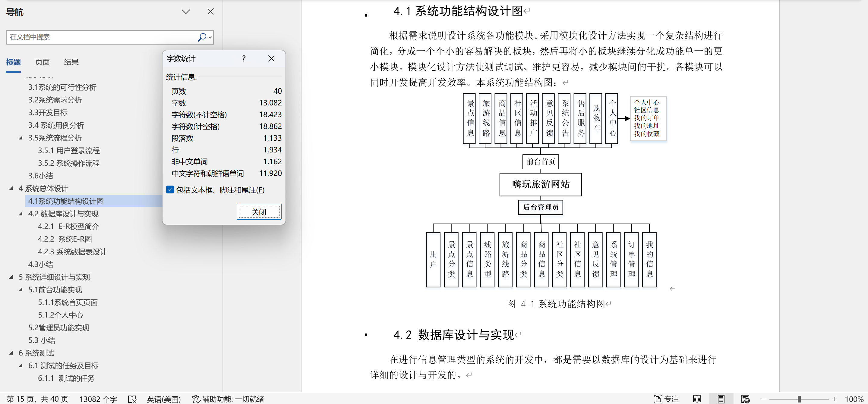Switch to the 结果 tab
Viewport: 868px width, 404px height.
coord(71,62)
